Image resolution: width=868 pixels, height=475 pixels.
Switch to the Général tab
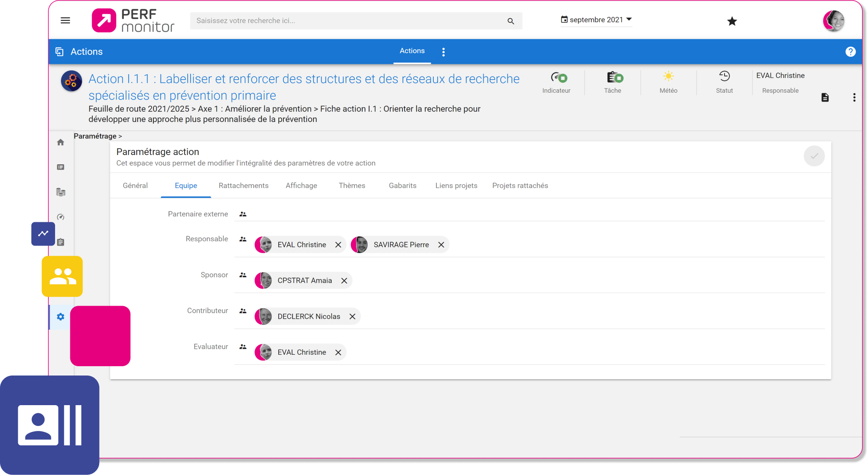[135, 185]
